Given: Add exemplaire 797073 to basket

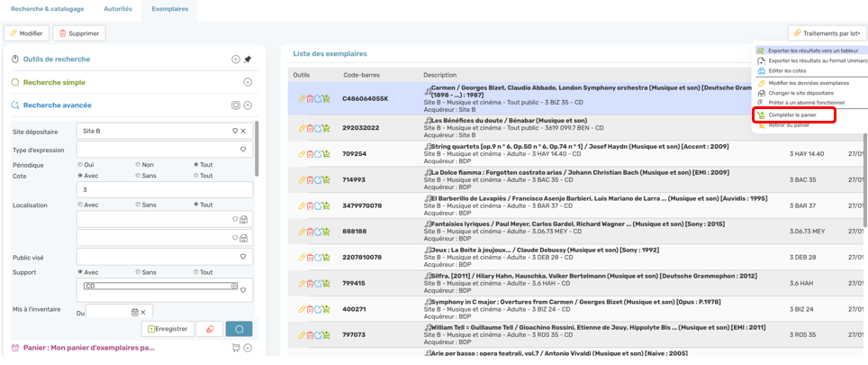Looking at the screenshot, I should tap(326, 335).
